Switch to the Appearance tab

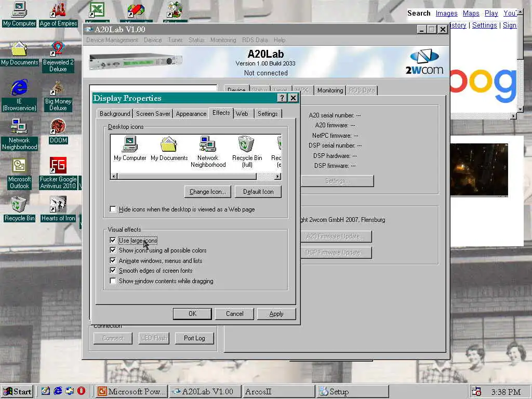pyautogui.click(x=191, y=114)
